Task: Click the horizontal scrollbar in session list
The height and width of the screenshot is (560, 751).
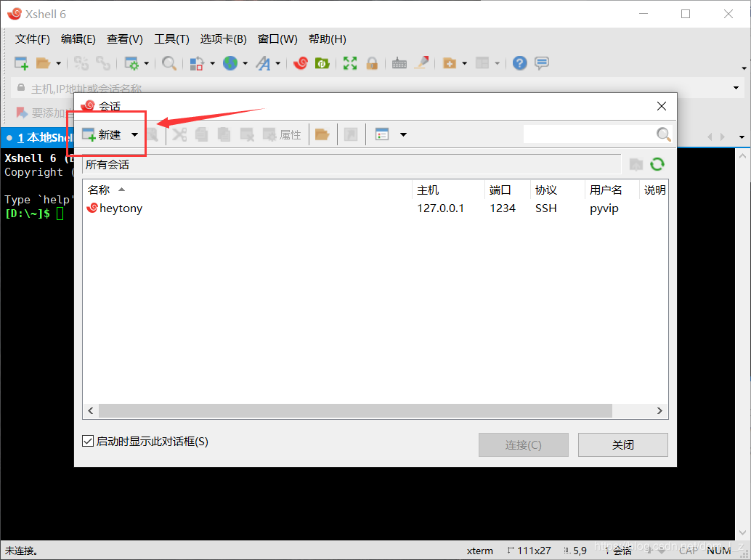Action: point(355,410)
